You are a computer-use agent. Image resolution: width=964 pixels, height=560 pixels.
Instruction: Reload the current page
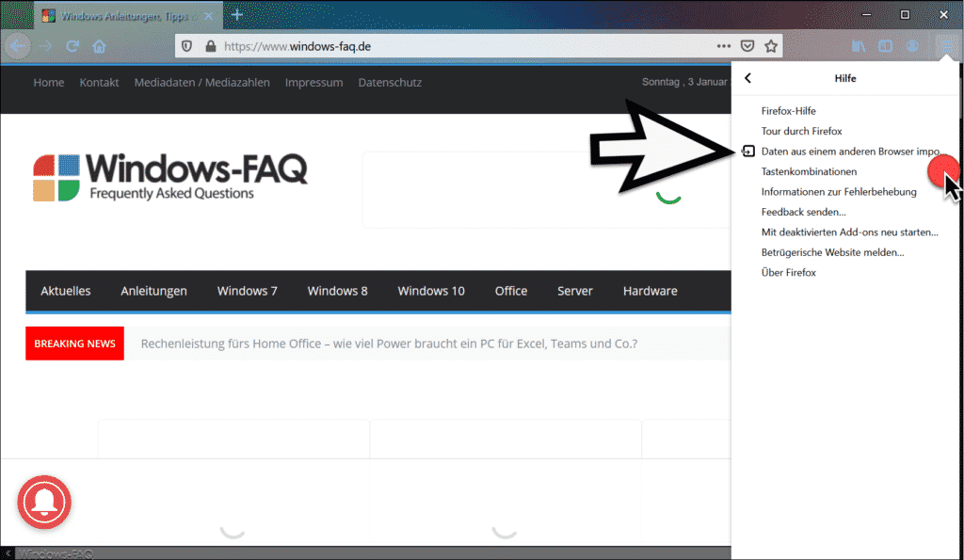pos(72,46)
